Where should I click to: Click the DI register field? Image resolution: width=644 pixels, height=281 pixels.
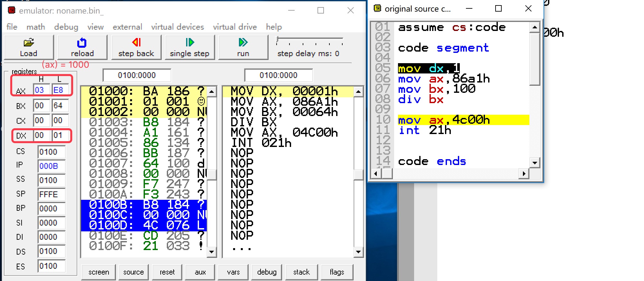tap(52, 237)
